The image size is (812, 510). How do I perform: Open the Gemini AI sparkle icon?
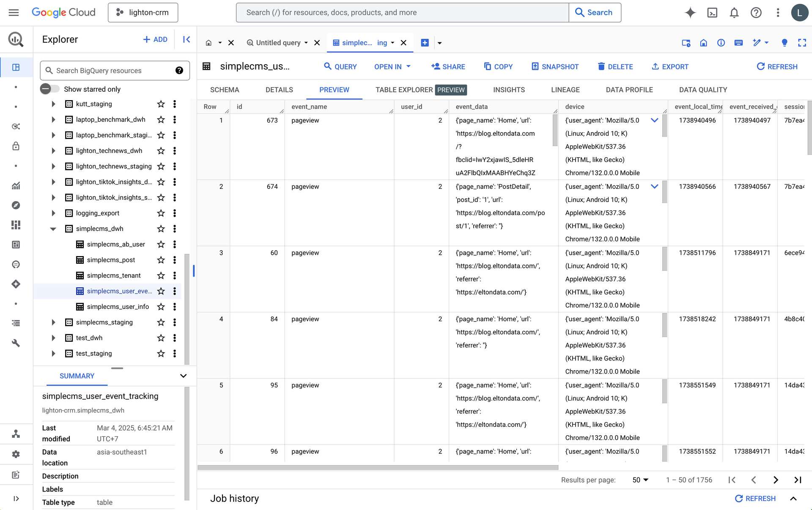[690, 13]
